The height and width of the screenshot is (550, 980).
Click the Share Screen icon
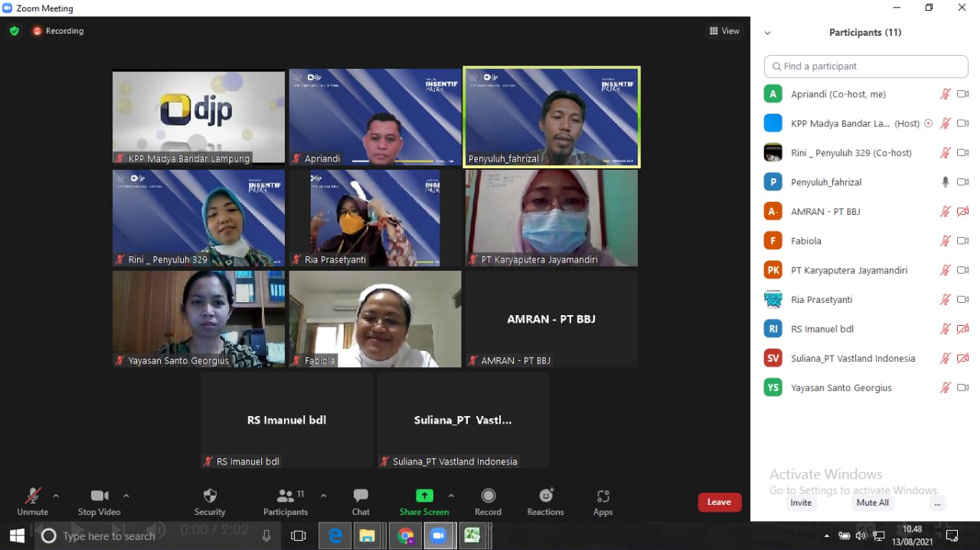424,496
